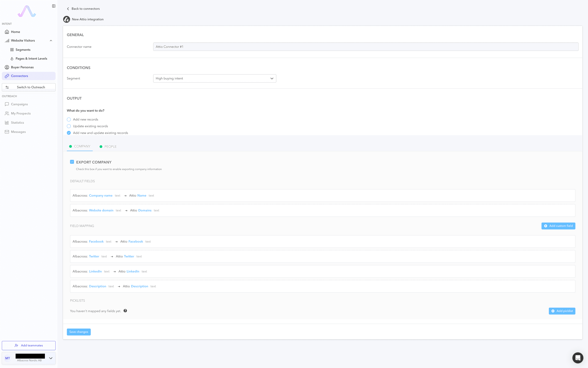Click the Switch to Outreach button
Screen dimensions: 588x368
click(29, 87)
